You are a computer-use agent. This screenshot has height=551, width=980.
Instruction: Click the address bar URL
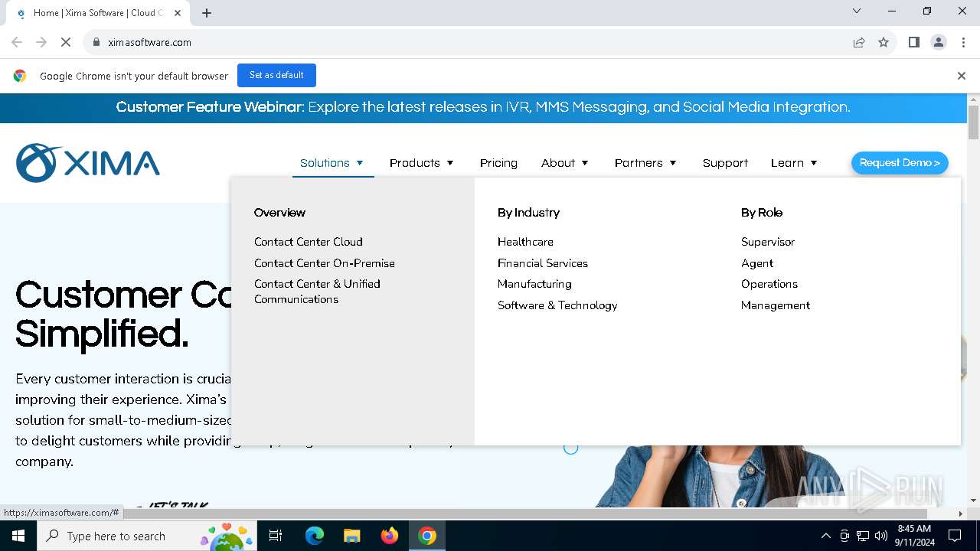coord(149,42)
